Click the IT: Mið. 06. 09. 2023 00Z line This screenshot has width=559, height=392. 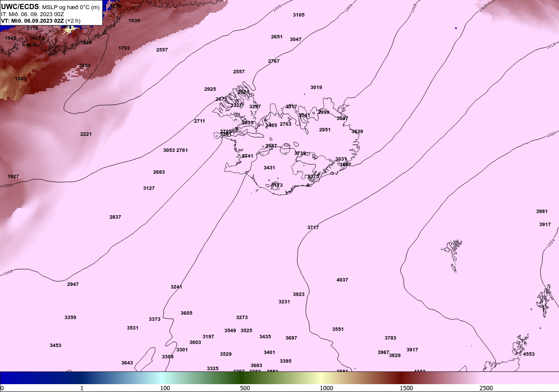(x=33, y=14)
